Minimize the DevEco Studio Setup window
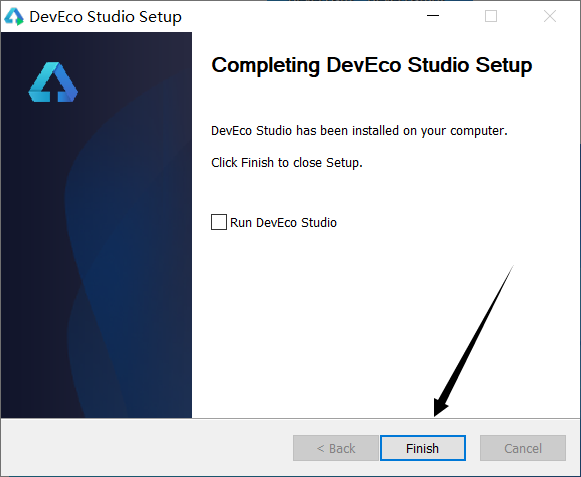This screenshot has height=477, width=581. (x=433, y=16)
